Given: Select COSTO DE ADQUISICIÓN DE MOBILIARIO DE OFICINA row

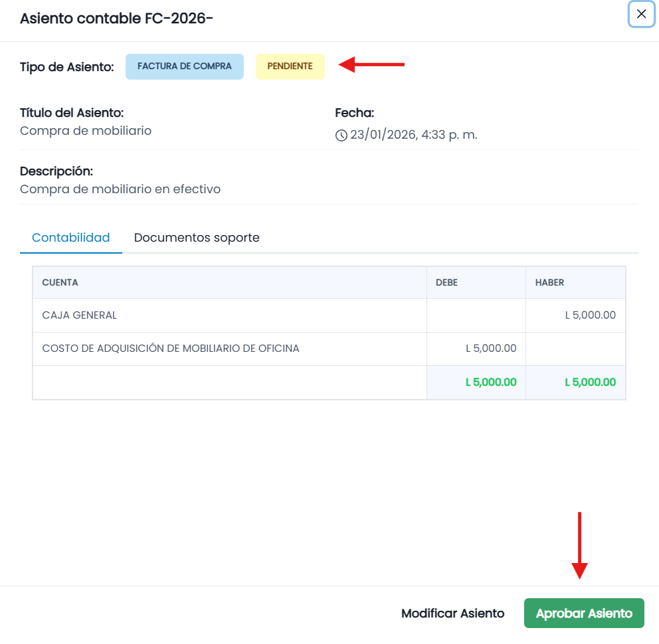Looking at the screenshot, I should click(x=329, y=349).
